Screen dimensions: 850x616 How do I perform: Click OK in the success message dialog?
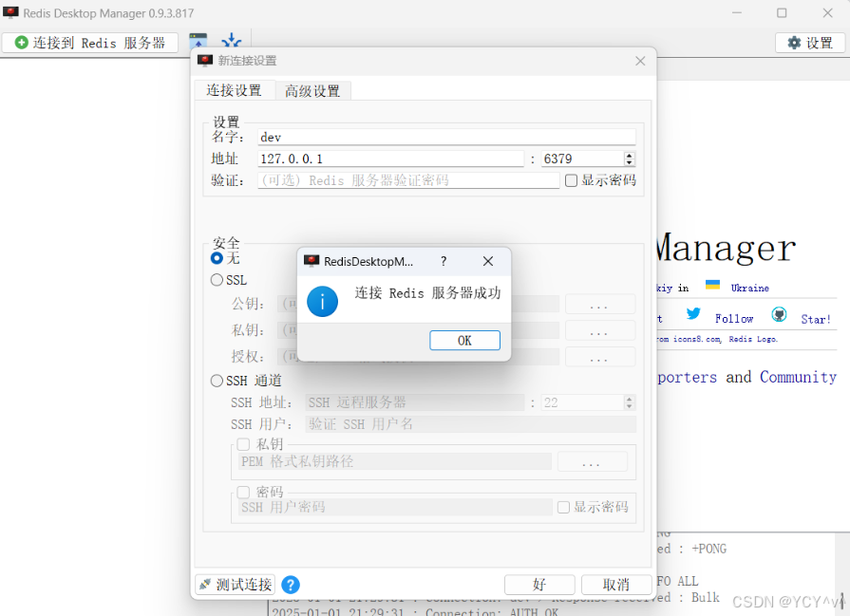[x=464, y=340]
